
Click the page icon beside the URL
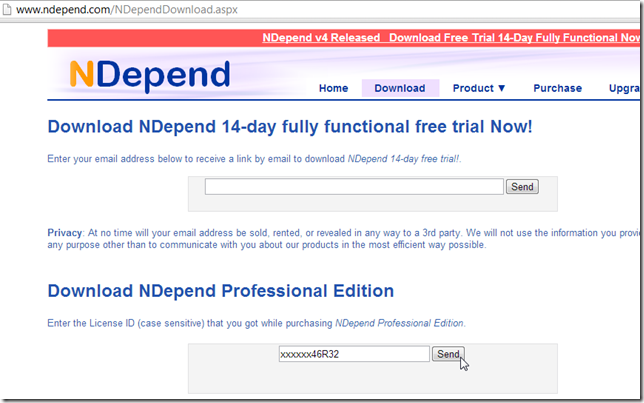point(6,9)
